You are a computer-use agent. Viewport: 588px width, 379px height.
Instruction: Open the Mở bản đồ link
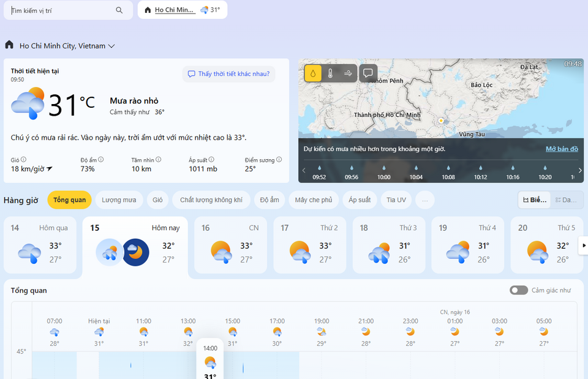point(562,149)
